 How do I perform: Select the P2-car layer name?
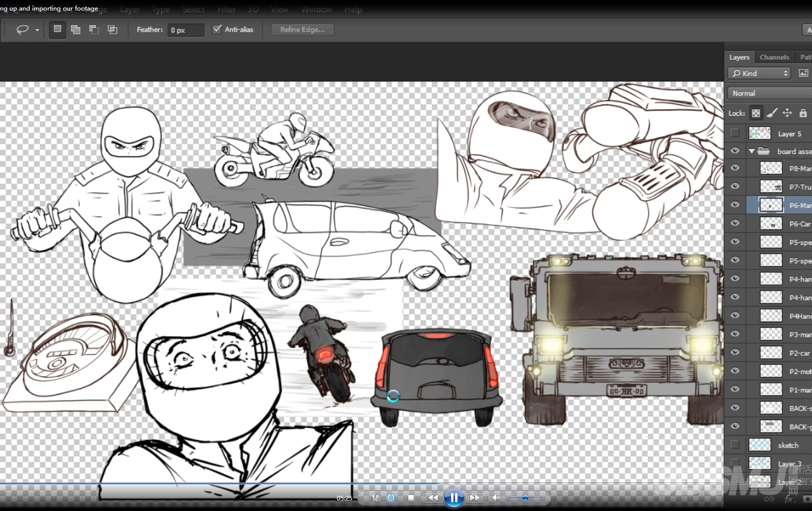800,353
